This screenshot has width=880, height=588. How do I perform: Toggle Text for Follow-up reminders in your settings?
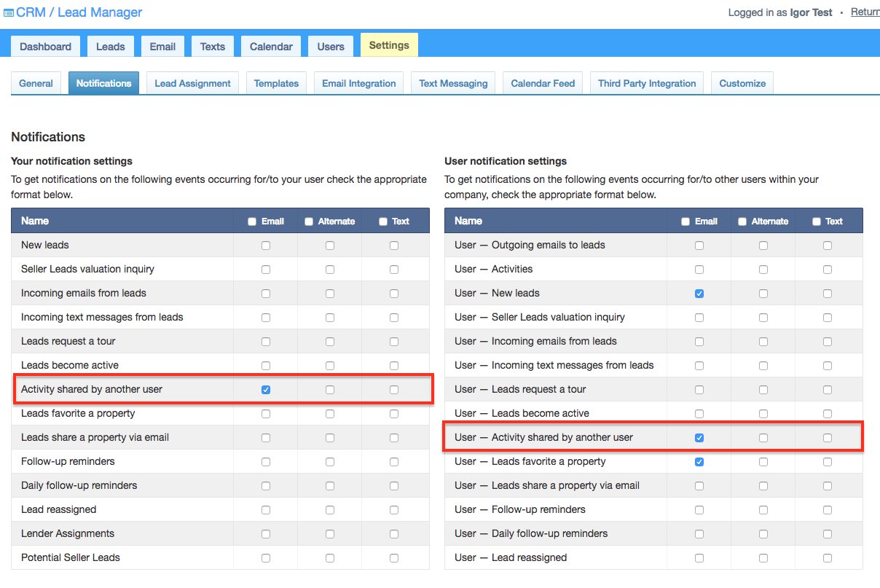(x=394, y=462)
